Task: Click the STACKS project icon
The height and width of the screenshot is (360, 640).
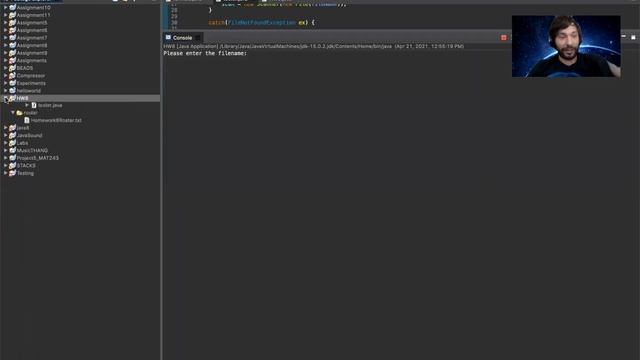Action: point(12,165)
